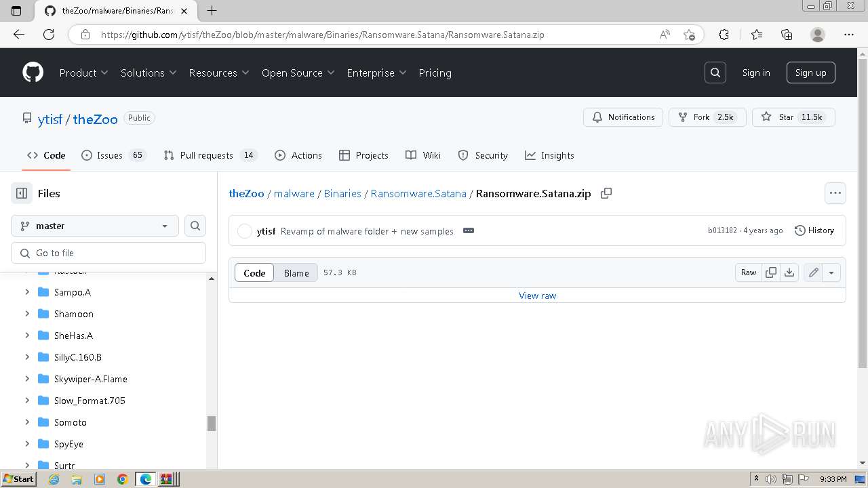Download the raw file icon
The height and width of the screenshot is (488, 868).
[789, 272]
